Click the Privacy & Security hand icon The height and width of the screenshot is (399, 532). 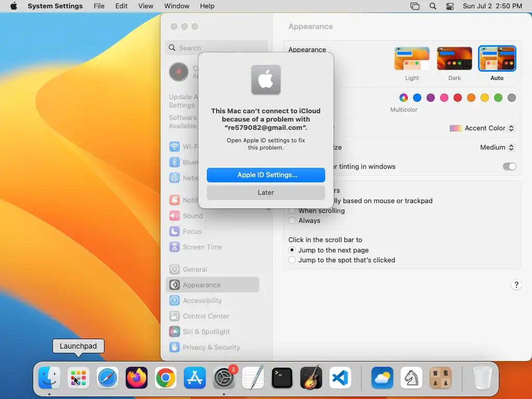click(175, 348)
